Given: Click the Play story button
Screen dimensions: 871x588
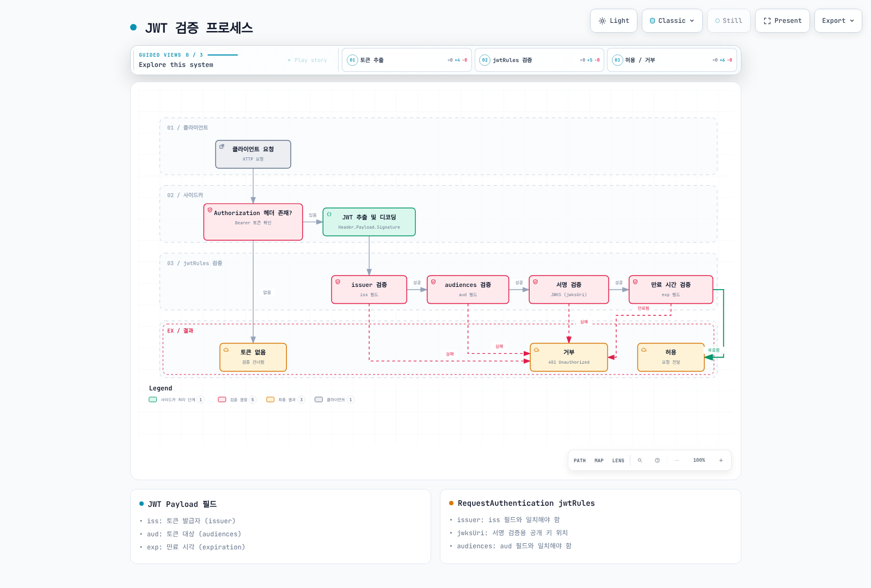Looking at the screenshot, I should 308,60.
